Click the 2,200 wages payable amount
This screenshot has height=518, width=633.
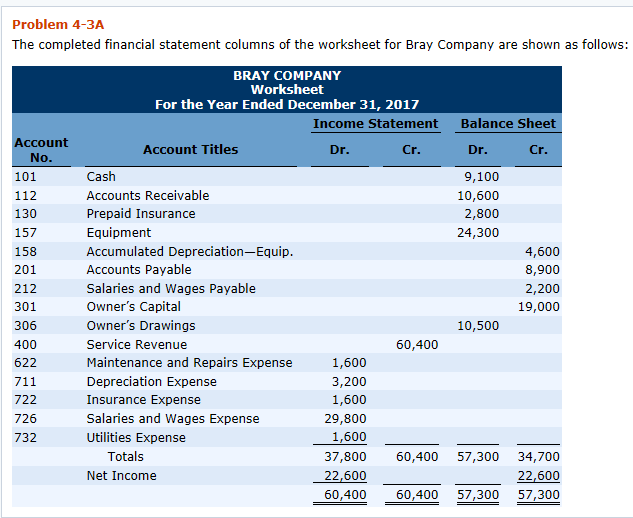542,289
